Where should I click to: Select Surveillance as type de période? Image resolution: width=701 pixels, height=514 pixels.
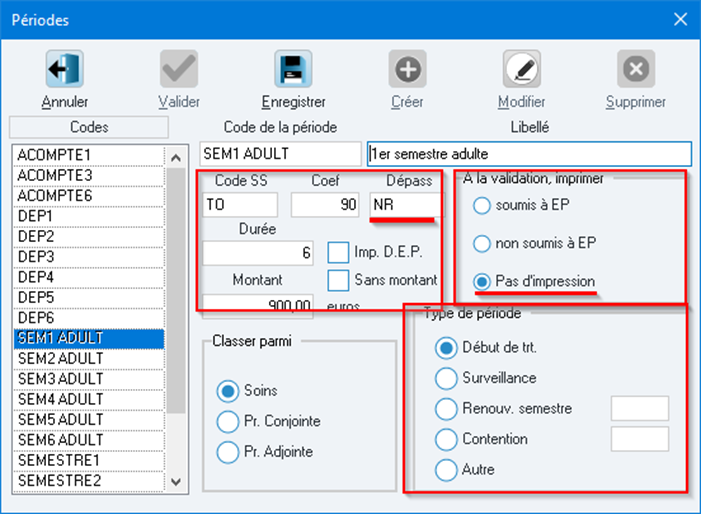(446, 378)
